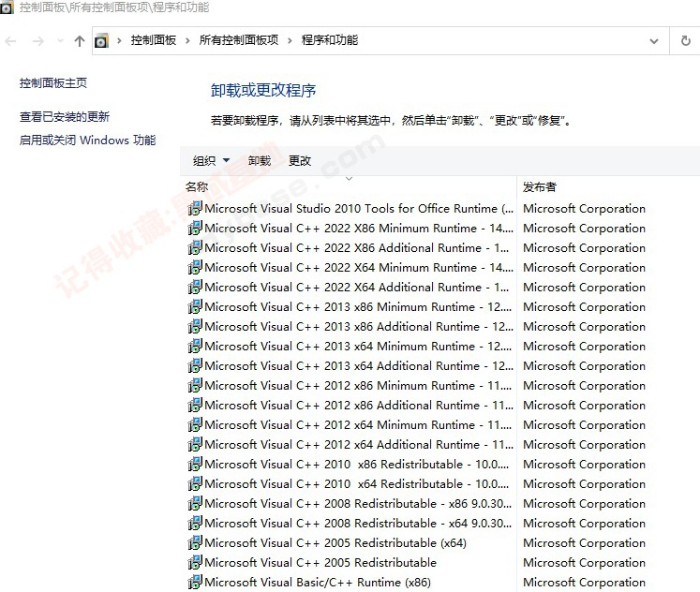Screen dimensions: 700x592
Task: Open the 控制面板 breadcrumb
Action: point(154,40)
